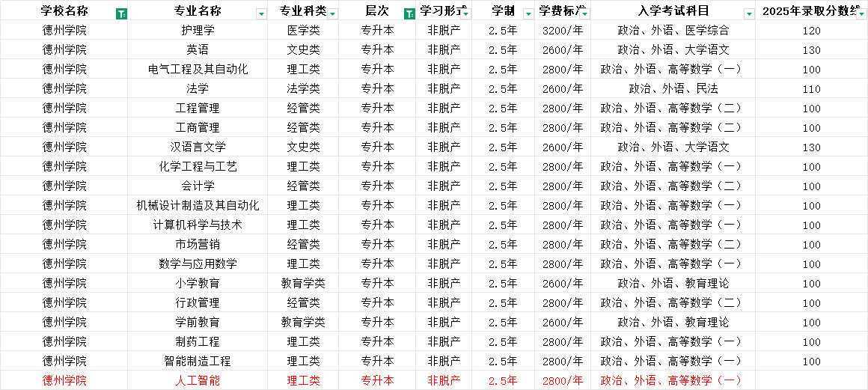Select the 护理学 major cell
Image resolution: width=868 pixels, height=390 pixels.
[198, 31]
